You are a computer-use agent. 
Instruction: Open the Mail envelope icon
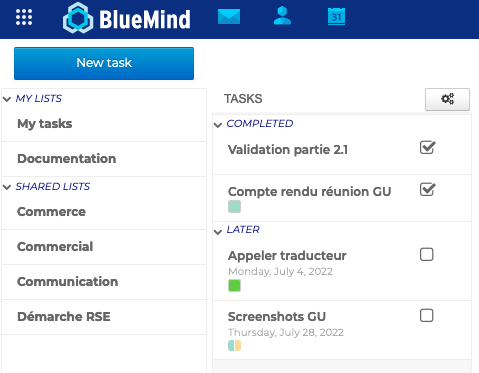[x=229, y=17]
